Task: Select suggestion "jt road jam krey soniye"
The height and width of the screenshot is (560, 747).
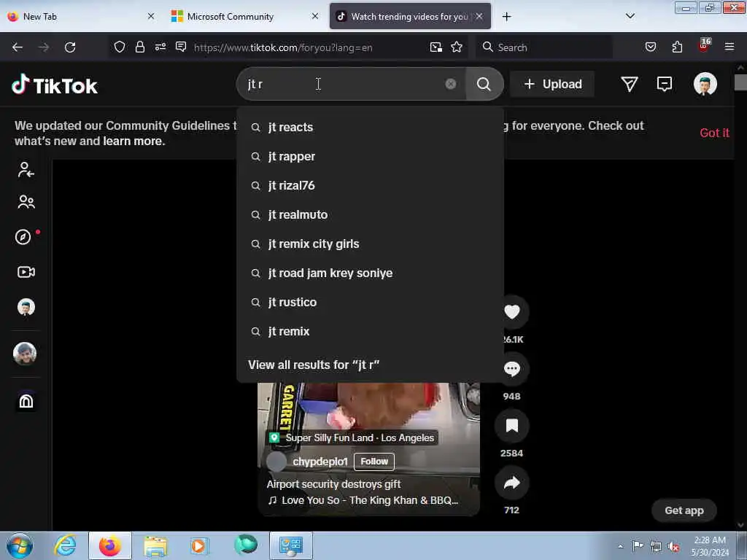Action: 370,273
